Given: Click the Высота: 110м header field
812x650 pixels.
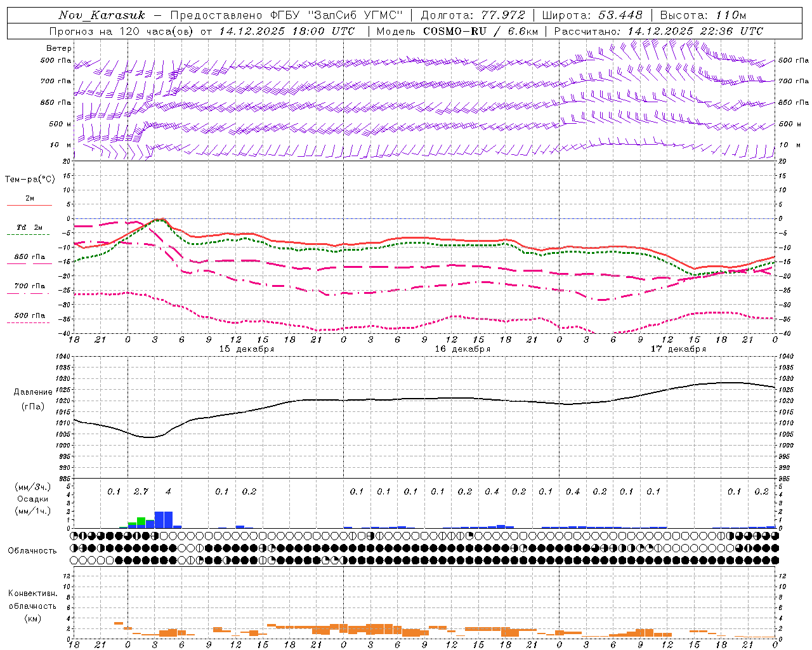Looking at the screenshot, I should pos(703,15).
